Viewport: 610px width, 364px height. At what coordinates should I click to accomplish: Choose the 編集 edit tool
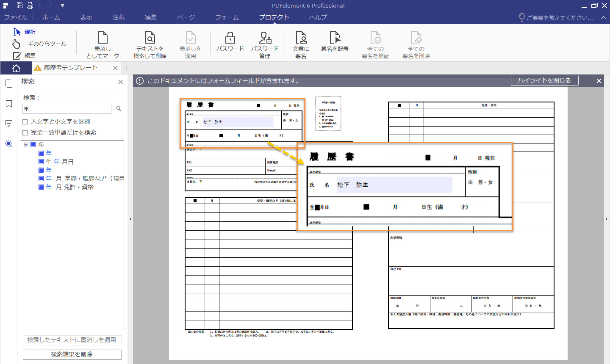(25, 55)
